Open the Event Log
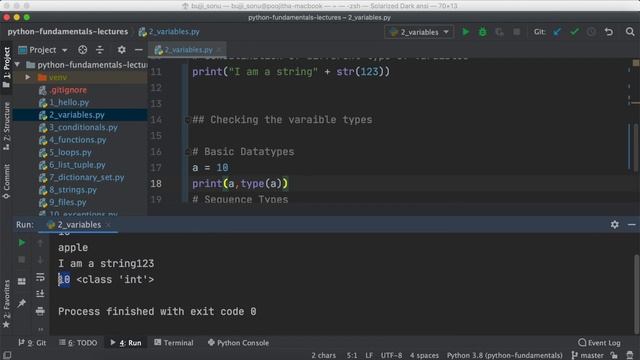Screen dimensions: 640x360 (x=599, y=343)
